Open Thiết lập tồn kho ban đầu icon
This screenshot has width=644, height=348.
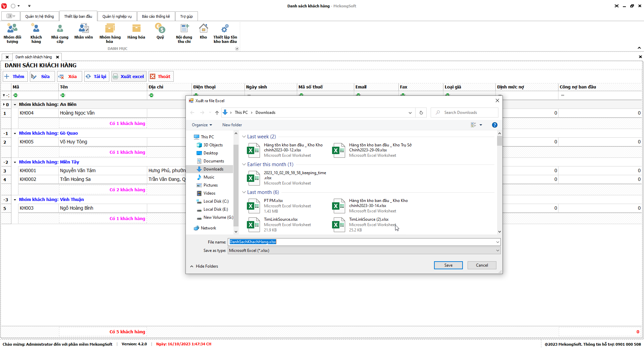[225, 33]
